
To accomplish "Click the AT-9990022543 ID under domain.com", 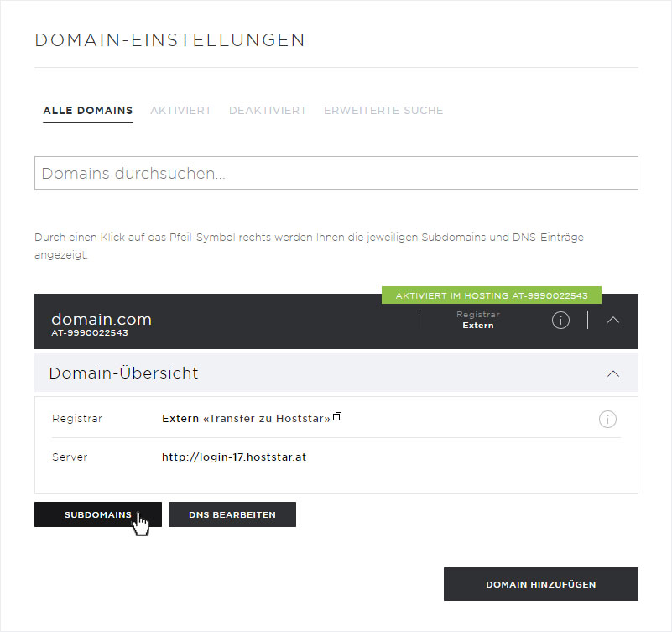I will click(90, 333).
